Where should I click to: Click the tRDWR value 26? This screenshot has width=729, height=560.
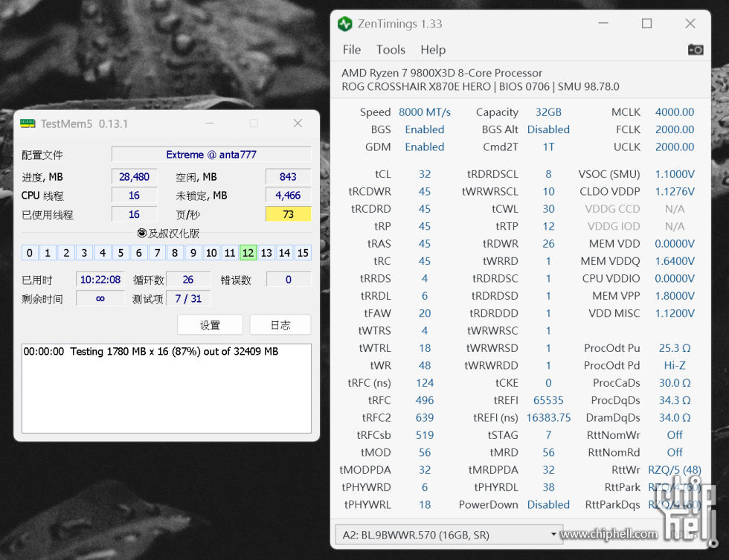(548, 243)
